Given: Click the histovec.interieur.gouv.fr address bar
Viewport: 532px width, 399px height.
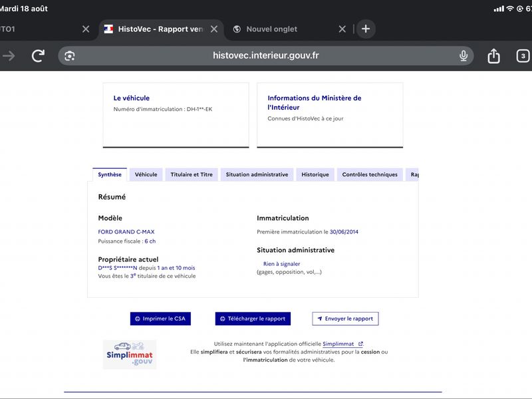Looking at the screenshot, I should point(265,56).
